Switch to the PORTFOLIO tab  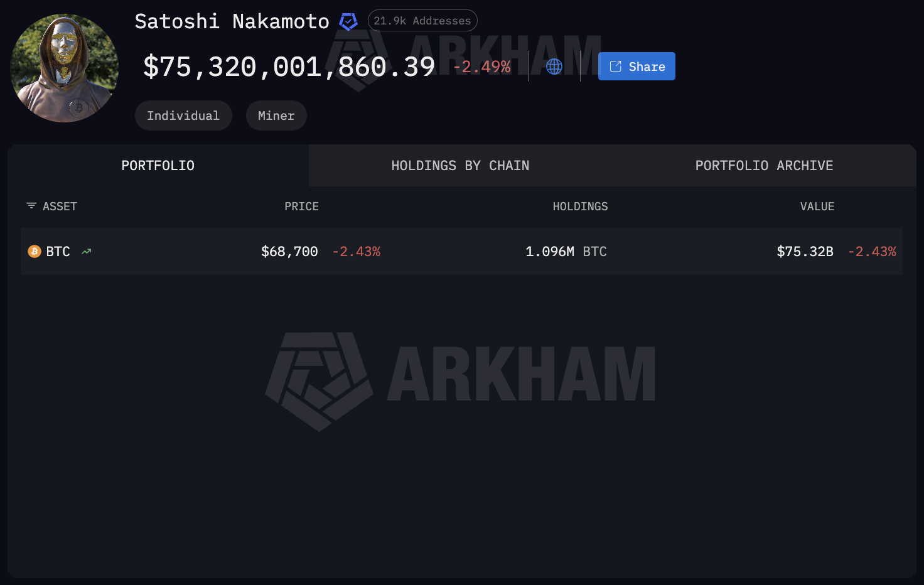tap(158, 166)
